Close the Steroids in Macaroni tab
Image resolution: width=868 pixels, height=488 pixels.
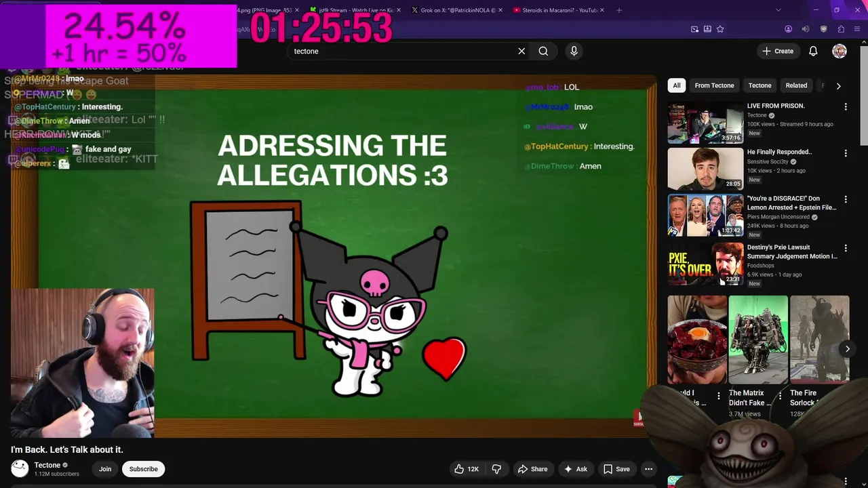(602, 10)
